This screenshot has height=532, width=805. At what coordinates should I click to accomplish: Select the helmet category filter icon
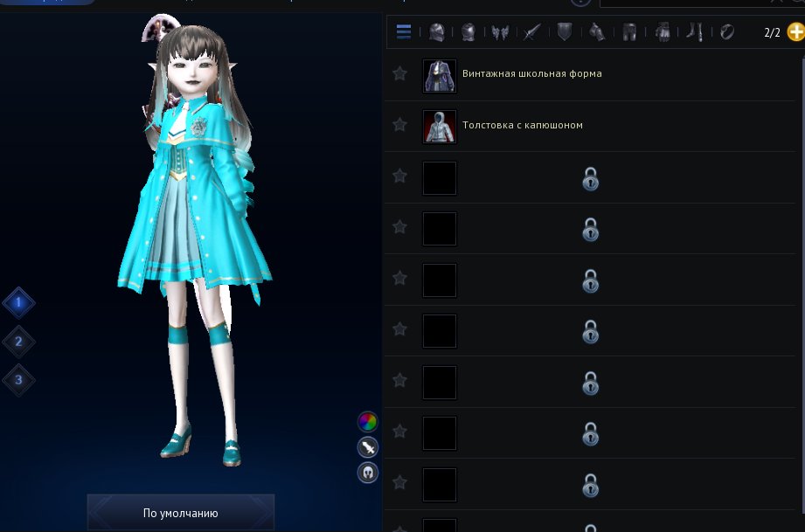click(x=436, y=33)
